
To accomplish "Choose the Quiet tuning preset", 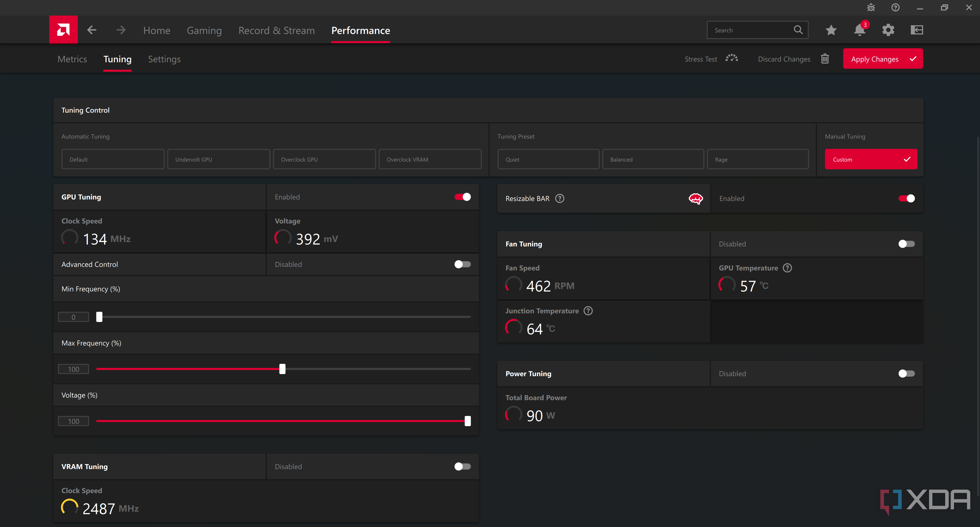I will click(548, 159).
